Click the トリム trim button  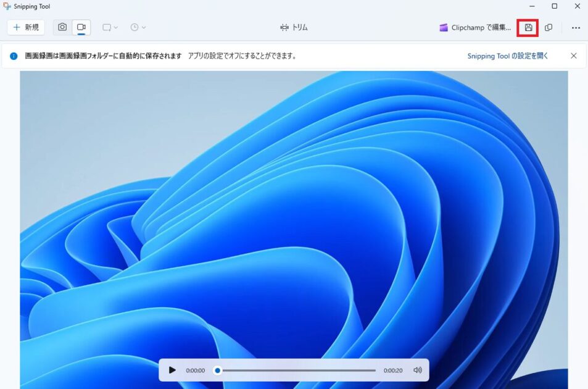pos(294,27)
